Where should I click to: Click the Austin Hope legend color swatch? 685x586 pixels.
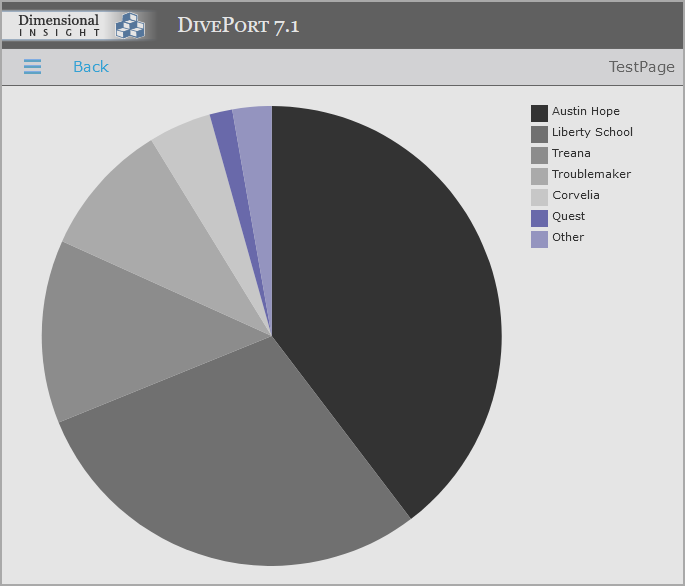(539, 113)
